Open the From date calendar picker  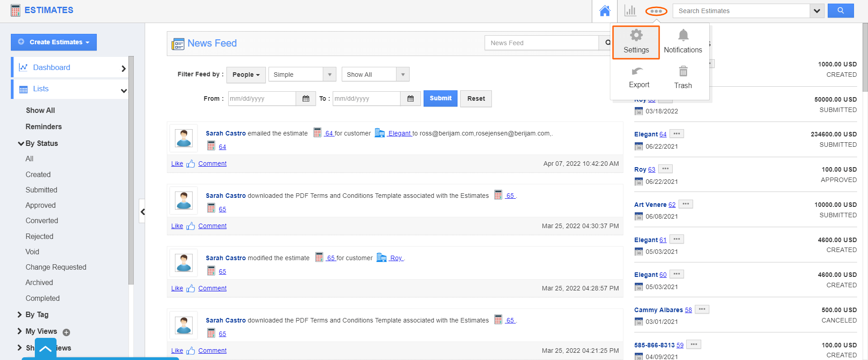306,98
